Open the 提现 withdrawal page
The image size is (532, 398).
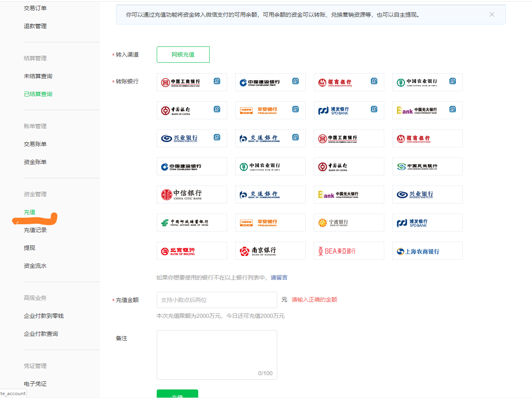point(29,248)
